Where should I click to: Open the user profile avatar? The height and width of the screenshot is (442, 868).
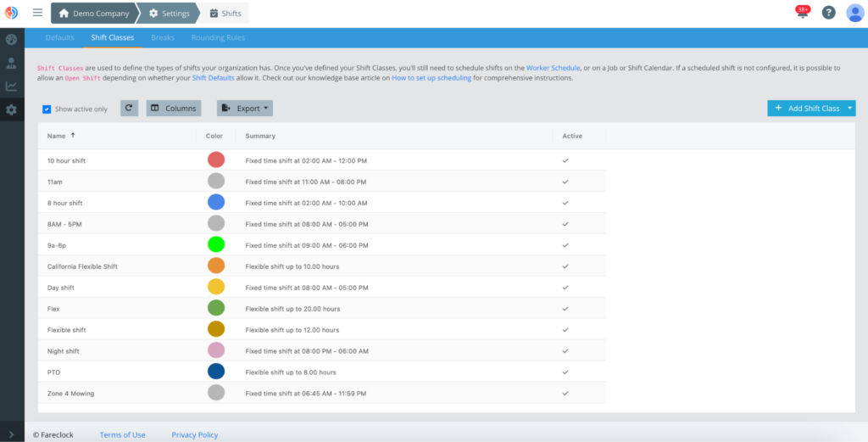(854, 13)
